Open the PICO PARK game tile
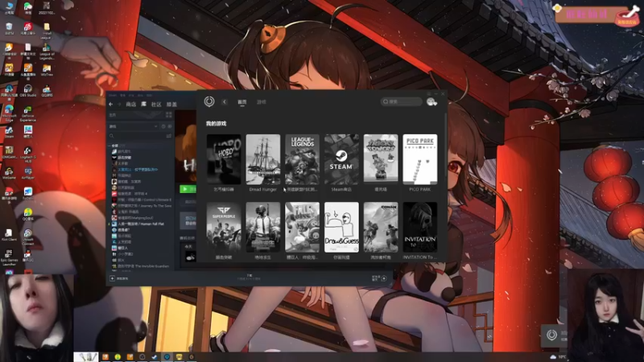The width and height of the screenshot is (644, 362). pyautogui.click(x=419, y=159)
